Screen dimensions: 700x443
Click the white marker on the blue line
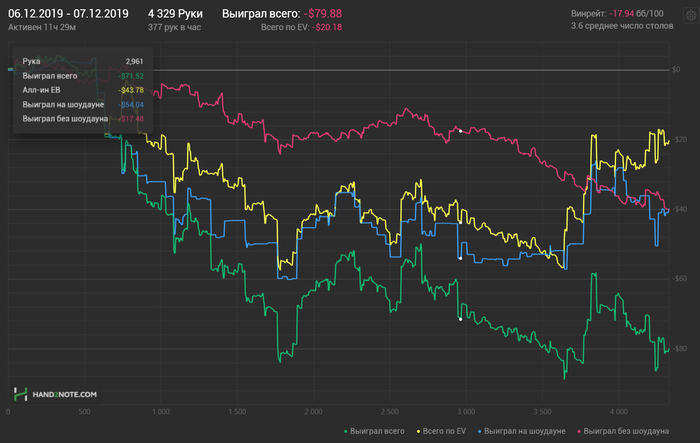(459, 258)
